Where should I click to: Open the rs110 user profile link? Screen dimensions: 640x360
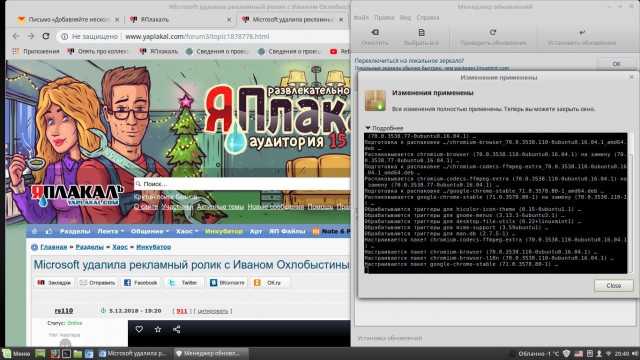tap(64, 311)
